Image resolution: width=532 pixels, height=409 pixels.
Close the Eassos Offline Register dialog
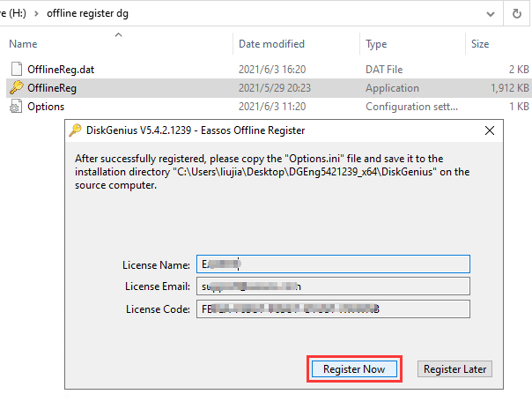tap(489, 130)
